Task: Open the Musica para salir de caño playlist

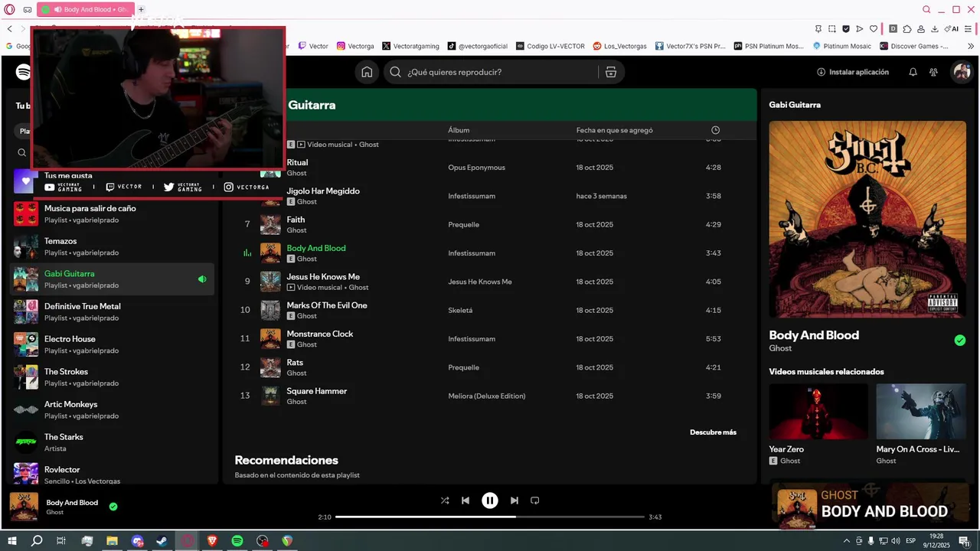Action: (112, 214)
